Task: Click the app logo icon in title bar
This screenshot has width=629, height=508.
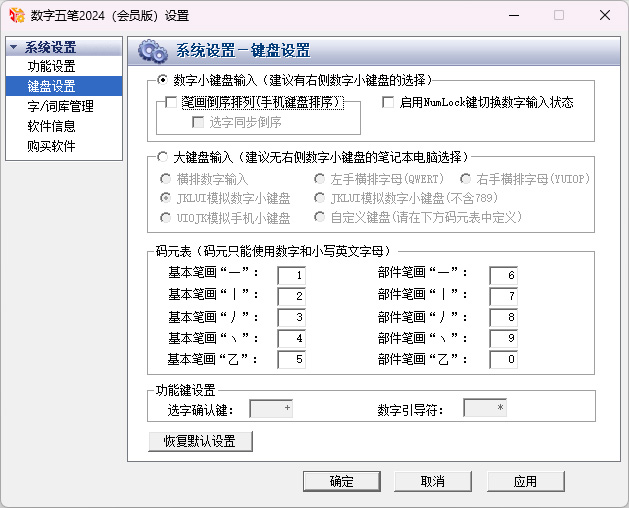Action: point(17,15)
